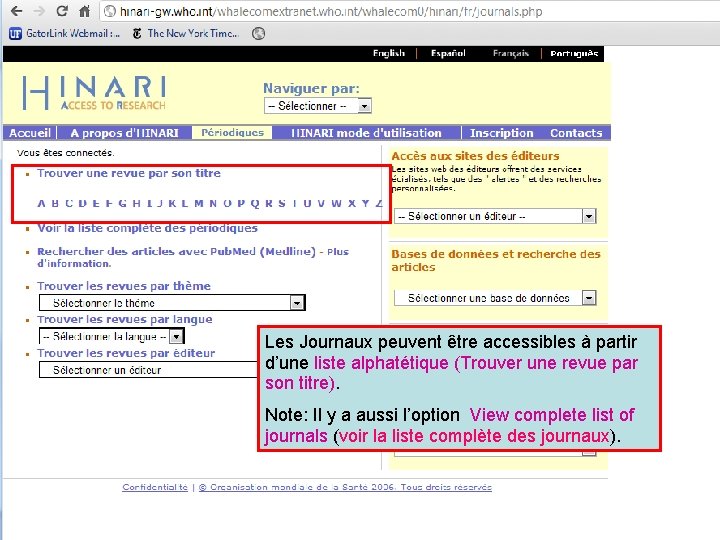
Task: Browse journals starting with letter K
Action: pyautogui.click(x=172, y=203)
